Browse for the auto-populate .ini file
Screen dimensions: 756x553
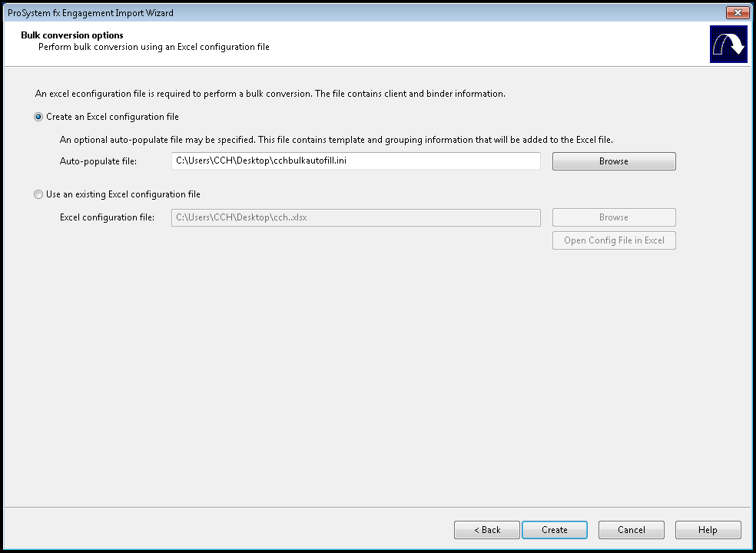click(x=614, y=161)
